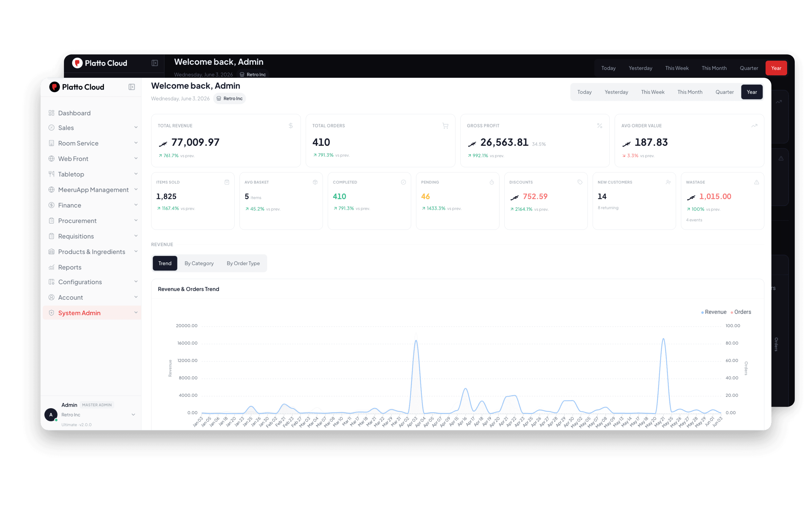Click the trend icon on Avg Order Value card
Viewport: 812px width, 508px height.
(754, 126)
